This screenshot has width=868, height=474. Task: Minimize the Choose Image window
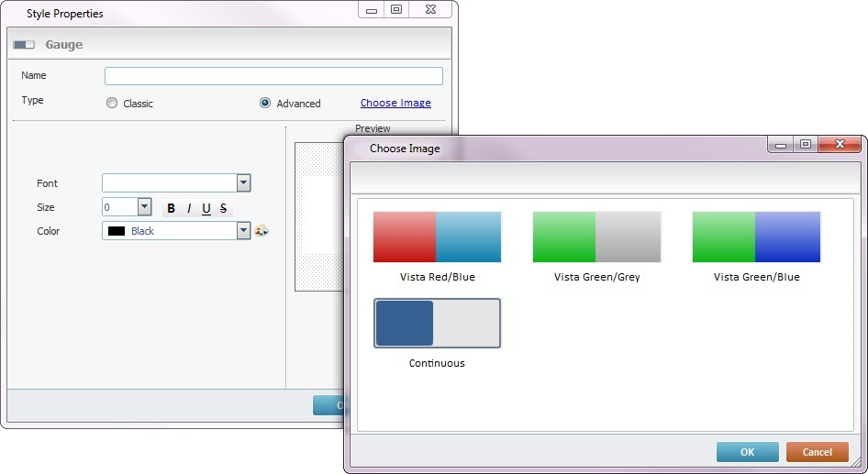coord(781,145)
